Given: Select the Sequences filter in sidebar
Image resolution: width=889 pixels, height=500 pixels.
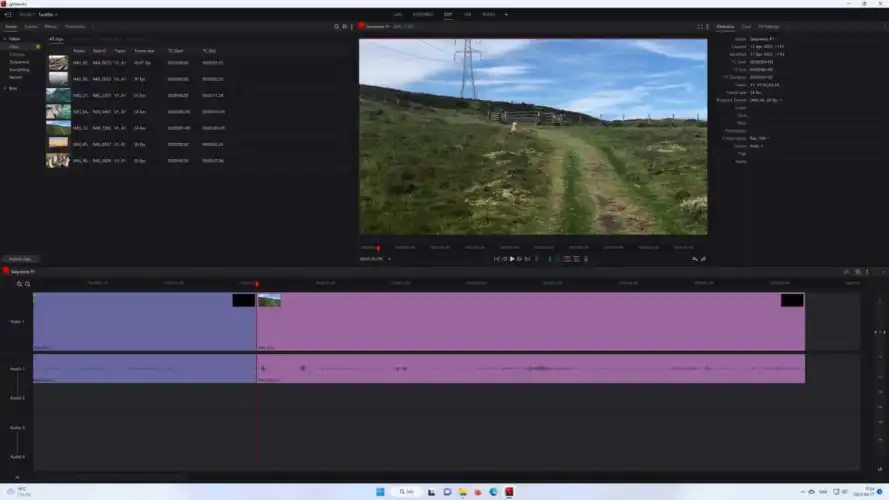Looking at the screenshot, I should [x=19, y=62].
